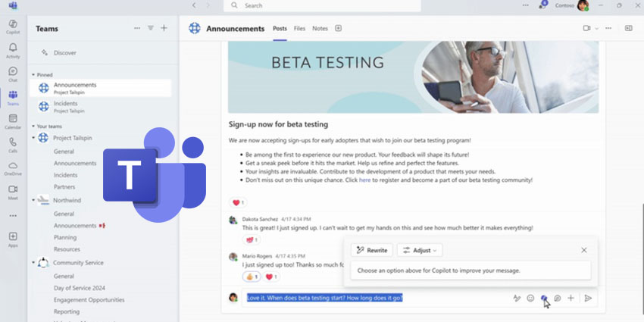Open text formatting in compose box
This screenshot has width=644, height=322.
tap(517, 299)
